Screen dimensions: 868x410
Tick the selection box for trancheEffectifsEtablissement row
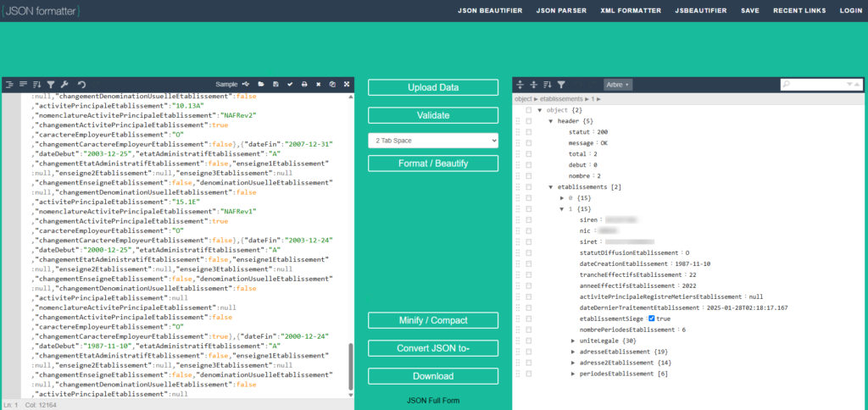(529, 275)
